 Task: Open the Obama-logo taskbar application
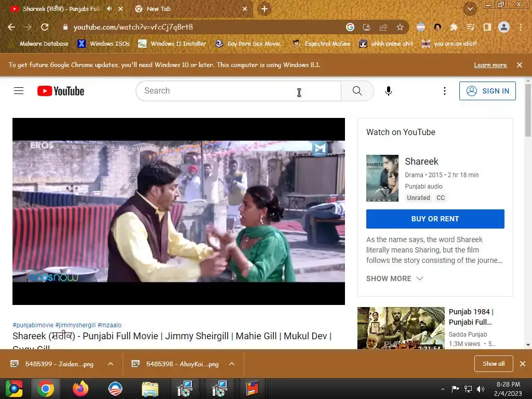115,389
